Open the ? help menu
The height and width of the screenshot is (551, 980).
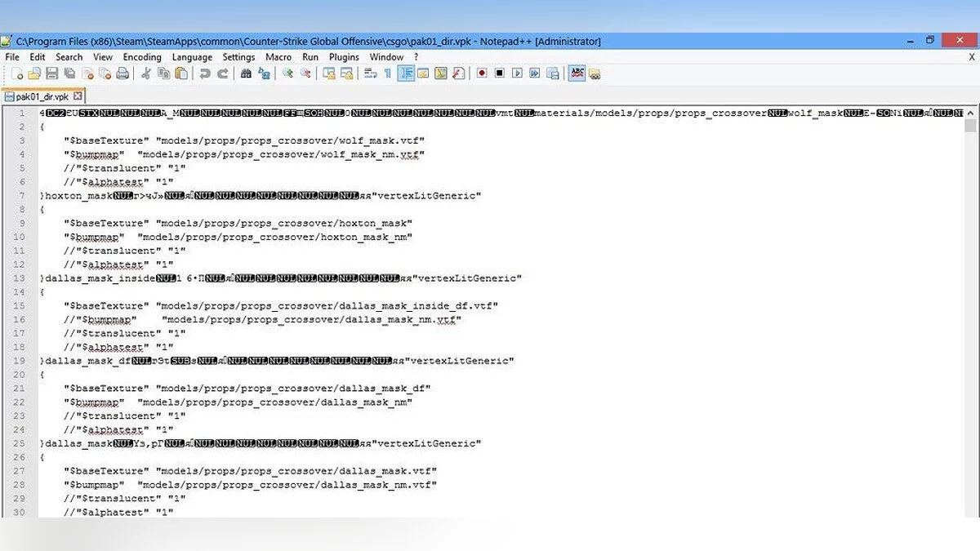pos(416,57)
